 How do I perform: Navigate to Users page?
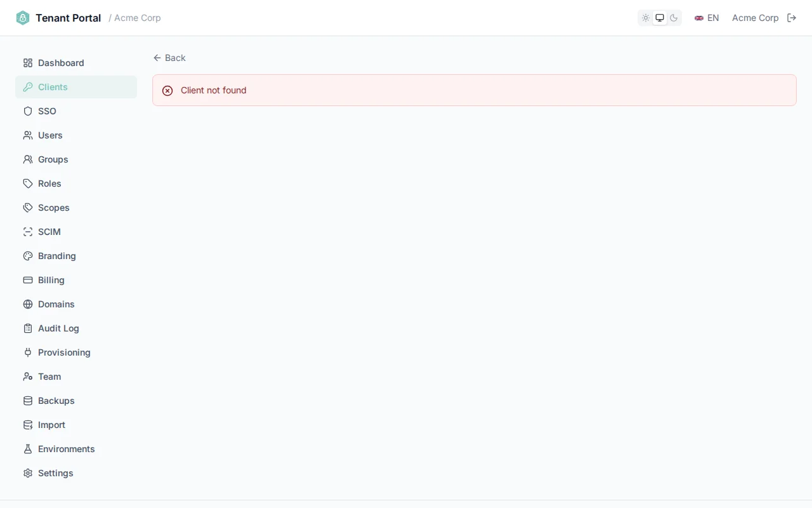pos(76,135)
